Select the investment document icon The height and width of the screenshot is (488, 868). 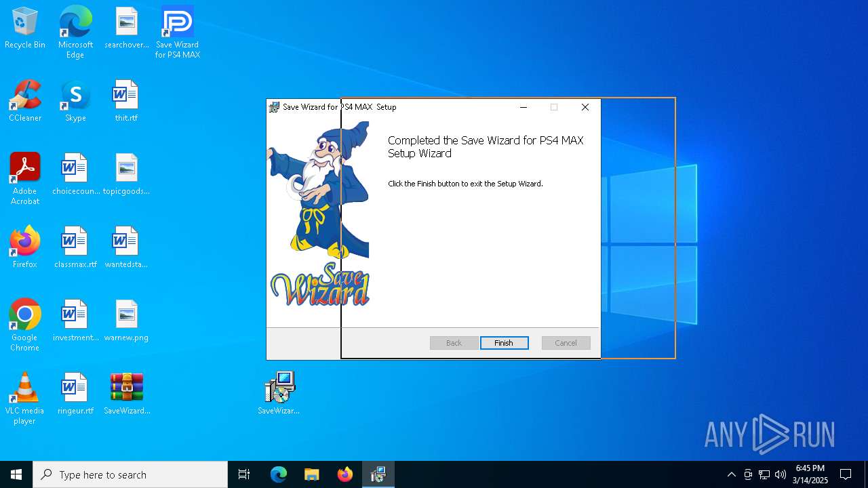pos(75,321)
